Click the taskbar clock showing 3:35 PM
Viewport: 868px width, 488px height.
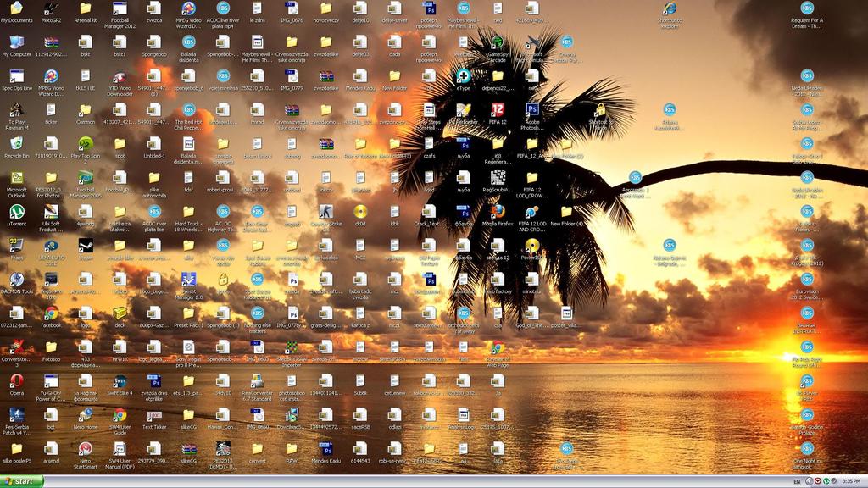tap(852, 481)
